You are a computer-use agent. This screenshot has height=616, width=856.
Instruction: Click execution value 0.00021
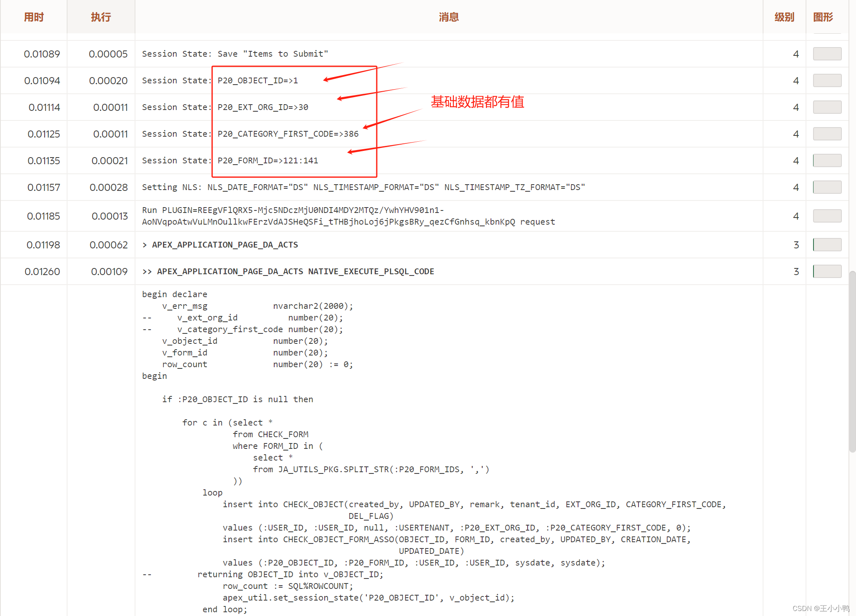click(110, 160)
